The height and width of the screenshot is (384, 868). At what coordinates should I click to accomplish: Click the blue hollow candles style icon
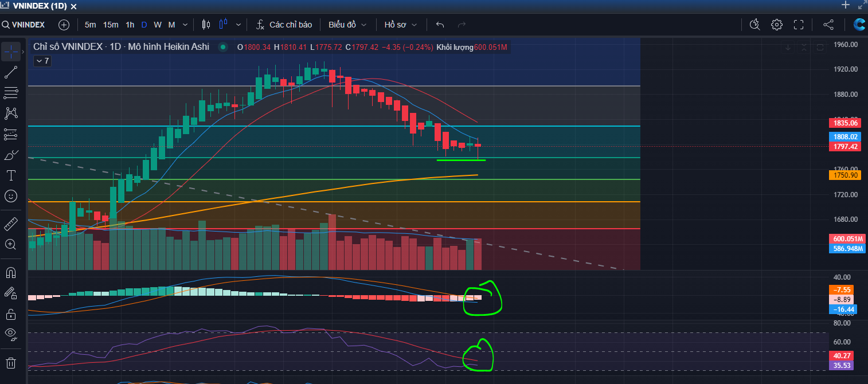click(x=224, y=25)
